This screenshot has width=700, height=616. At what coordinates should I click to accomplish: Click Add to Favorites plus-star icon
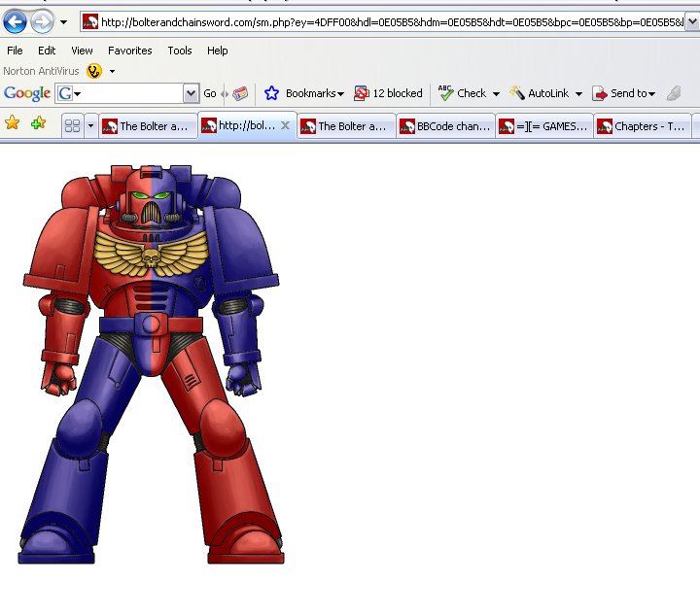pos(38,122)
